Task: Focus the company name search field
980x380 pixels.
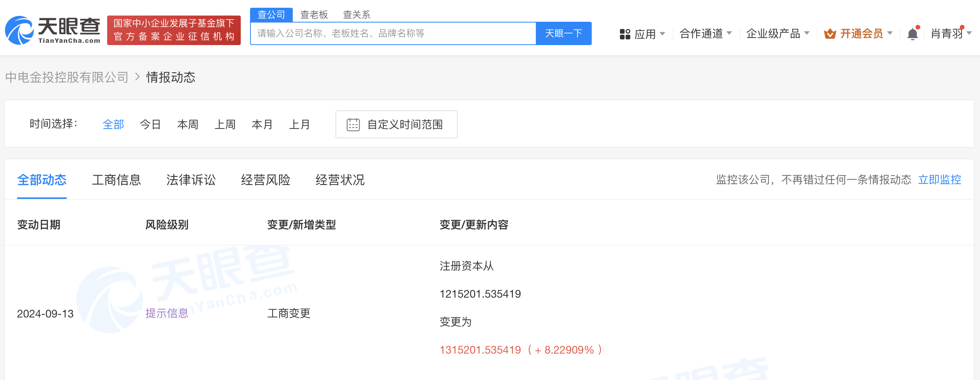Action: coord(393,34)
